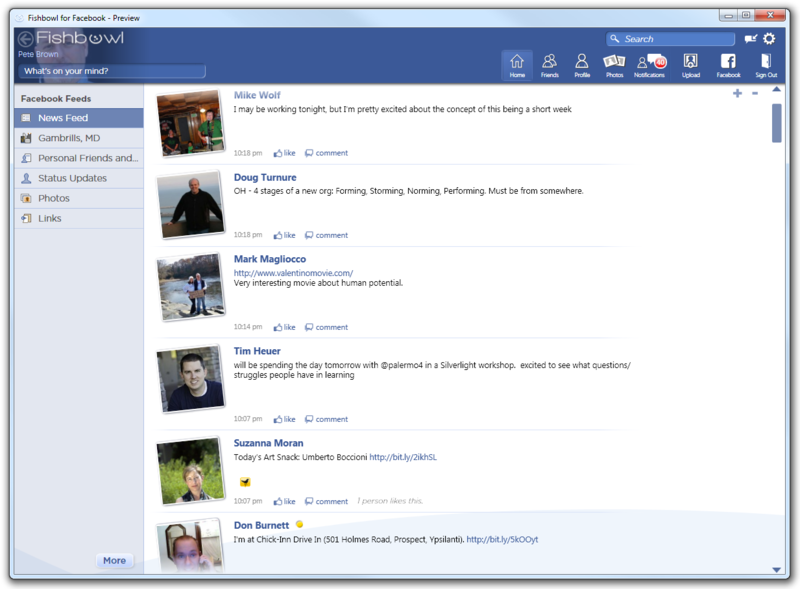Click the More button in the sidebar

(114, 560)
